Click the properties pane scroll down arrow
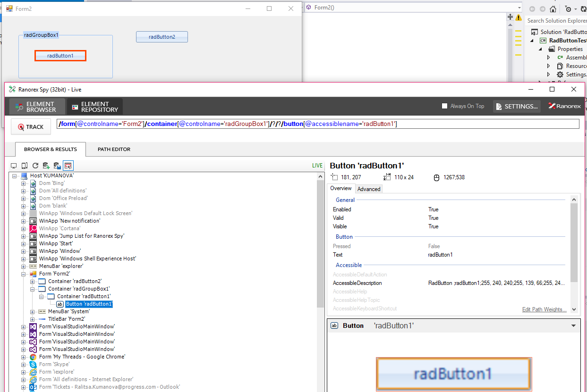This screenshot has height=392, width=587. pyautogui.click(x=574, y=309)
